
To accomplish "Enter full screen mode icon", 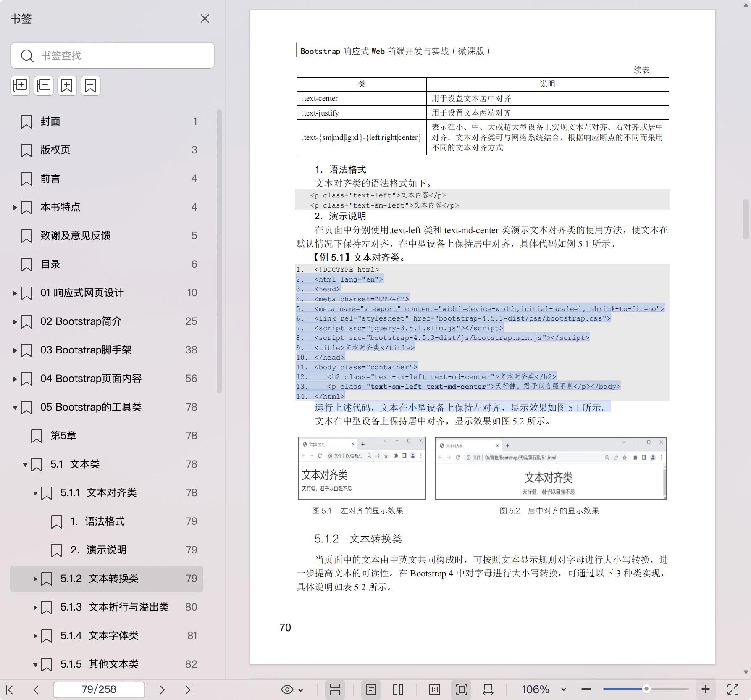I will tap(733, 689).
